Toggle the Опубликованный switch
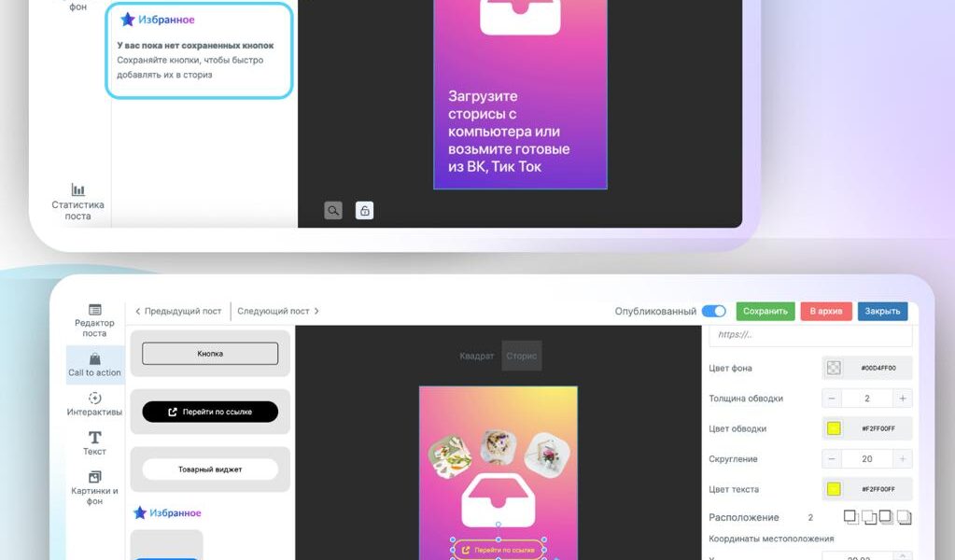This screenshot has width=955, height=560. coord(714,311)
